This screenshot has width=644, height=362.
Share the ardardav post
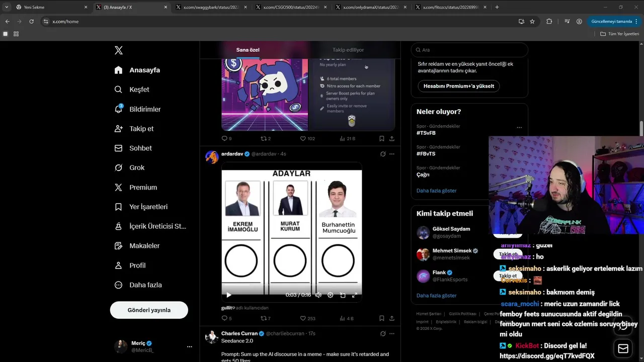tap(392, 318)
